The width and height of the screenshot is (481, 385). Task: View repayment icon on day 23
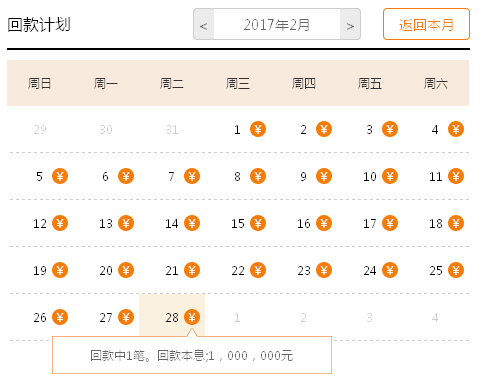point(324,270)
